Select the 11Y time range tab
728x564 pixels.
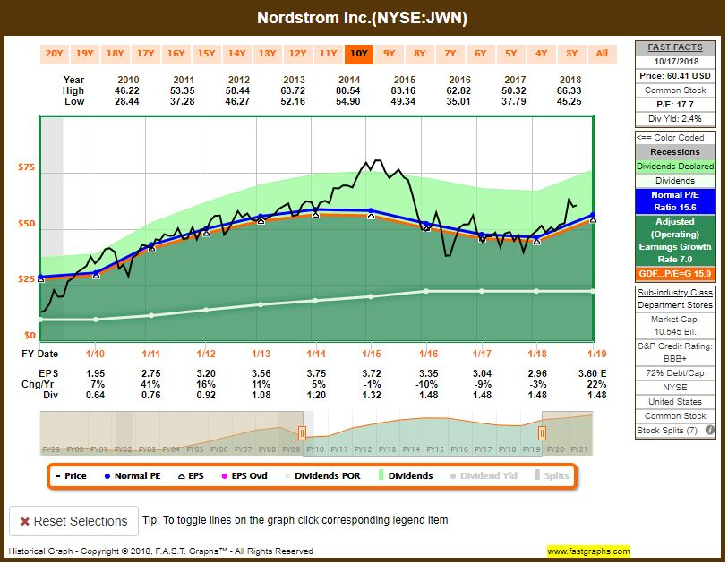(x=329, y=54)
